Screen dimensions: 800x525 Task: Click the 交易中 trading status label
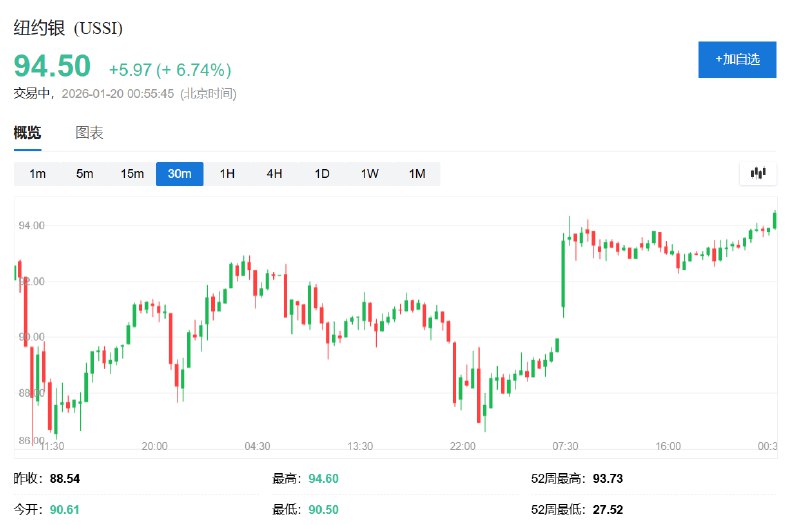pos(31,93)
